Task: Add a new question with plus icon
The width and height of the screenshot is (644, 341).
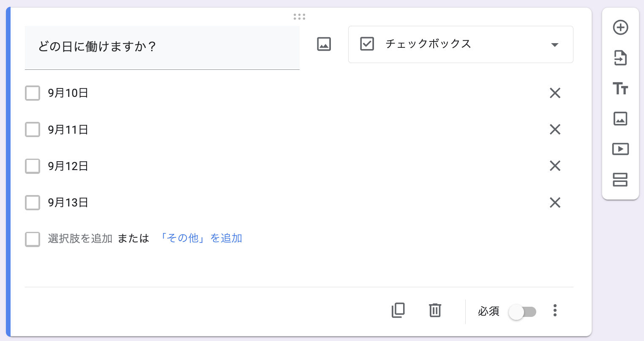Action: point(620,27)
